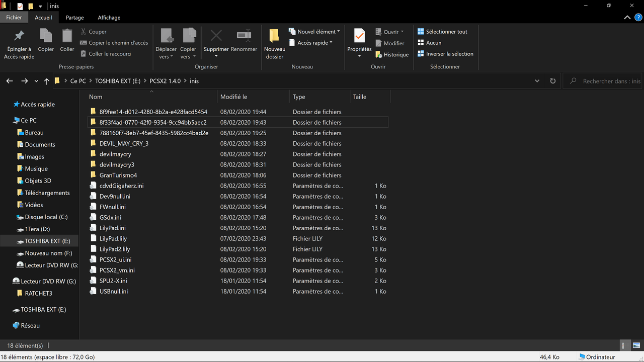644x362 pixels.
Task: Select Accès rapide in the sidebar
Action: pyautogui.click(x=38, y=105)
